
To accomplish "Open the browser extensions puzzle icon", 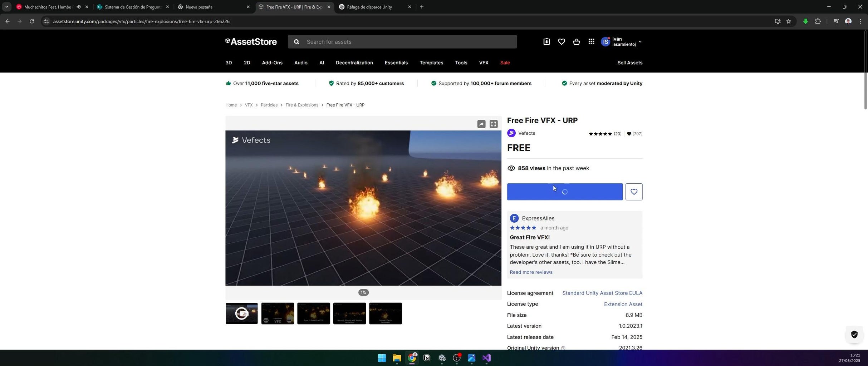I will click(x=818, y=21).
